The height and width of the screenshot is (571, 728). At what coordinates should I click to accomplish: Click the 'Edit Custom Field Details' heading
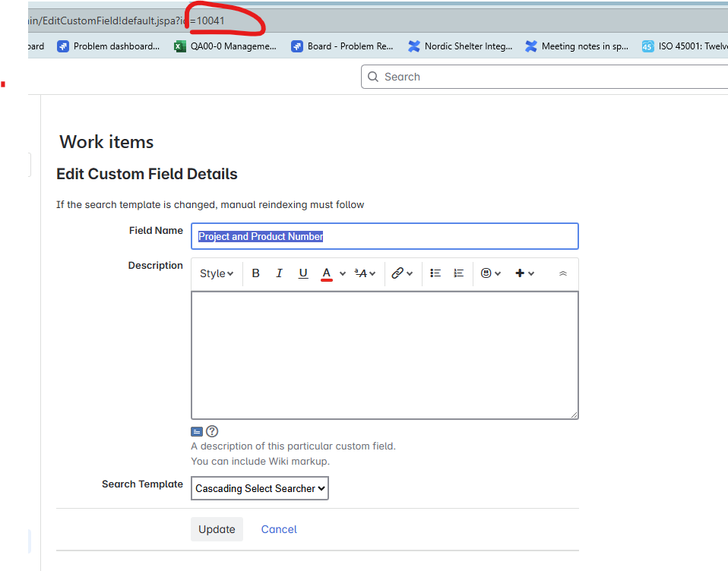pos(147,174)
